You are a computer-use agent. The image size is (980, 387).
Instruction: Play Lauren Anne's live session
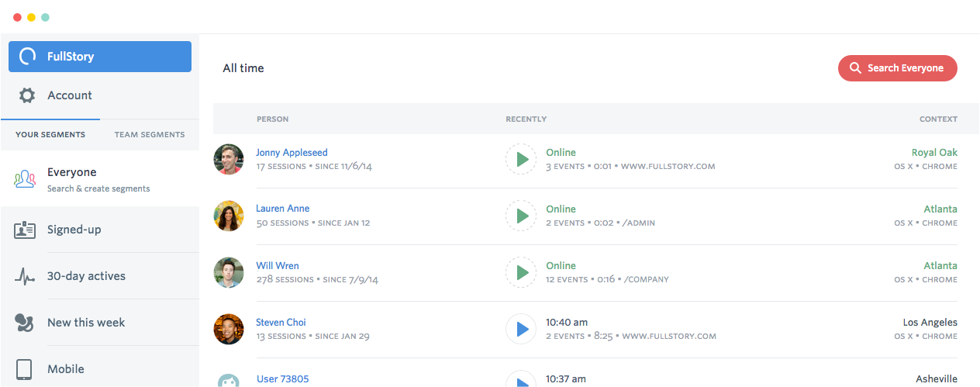(521, 216)
